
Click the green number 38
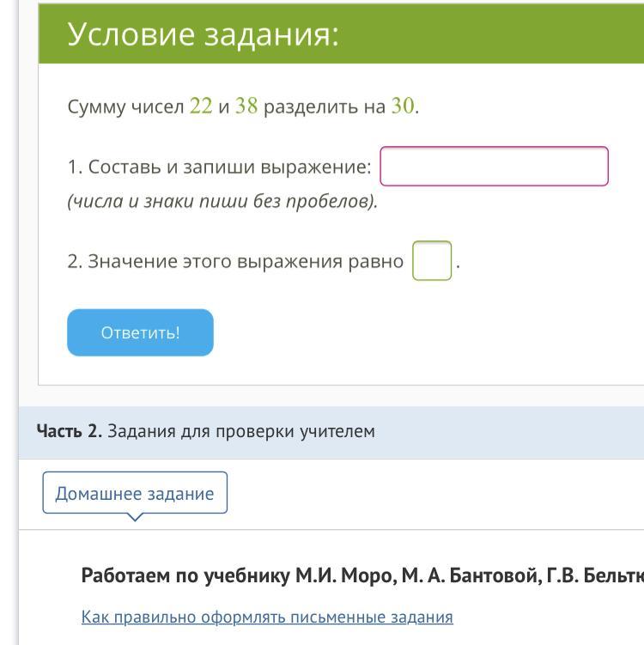click(x=246, y=107)
